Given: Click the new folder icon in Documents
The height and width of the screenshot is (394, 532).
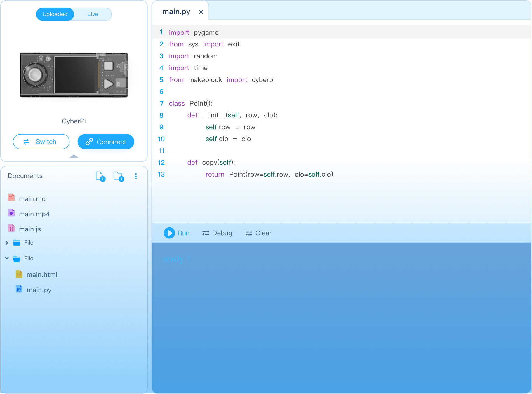Looking at the screenshot, I should click(x=119, y=176).
